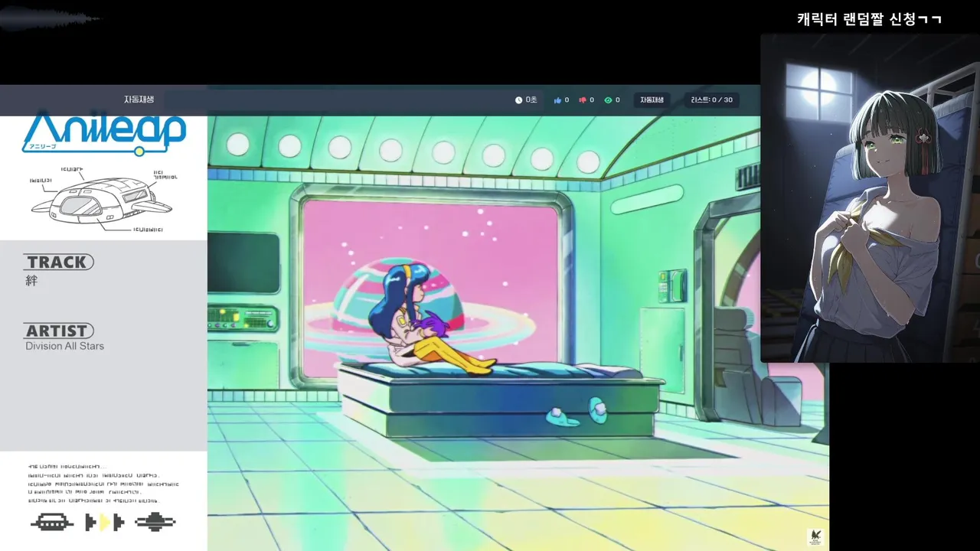Toggle the 자동재생 autoplay button at right
980x551 pixels.
(x=652, y=100)
